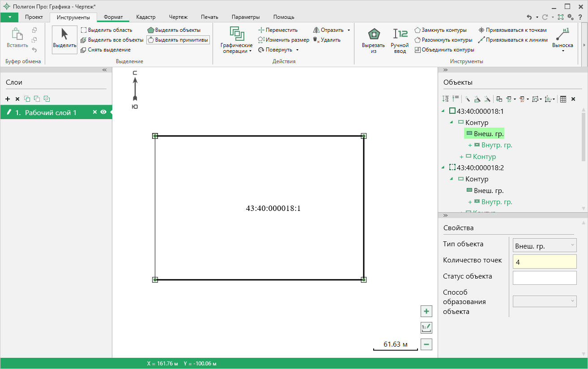The width and height of the screenshot is (588, 369).
Task: Toggle Привязываться к точкам snapping
Action: coord(512,30)
